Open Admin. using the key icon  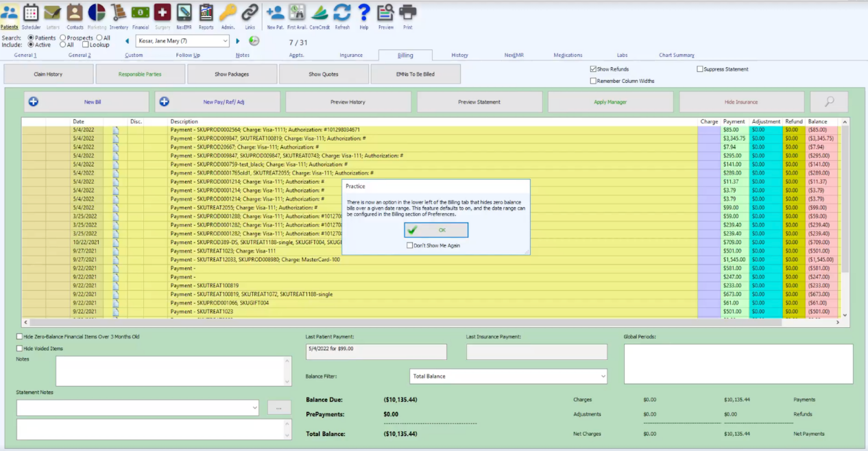click(226, 12)
